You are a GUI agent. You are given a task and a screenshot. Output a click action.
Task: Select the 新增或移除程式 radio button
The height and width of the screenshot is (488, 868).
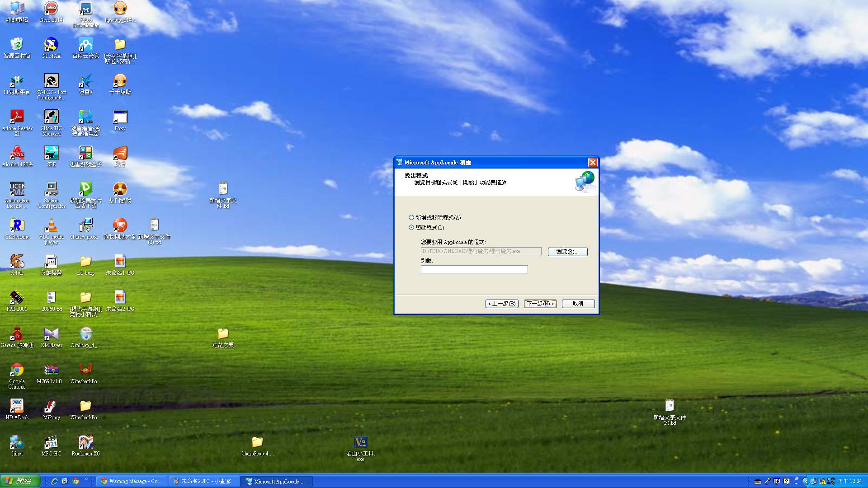click(x=411, y=218)
